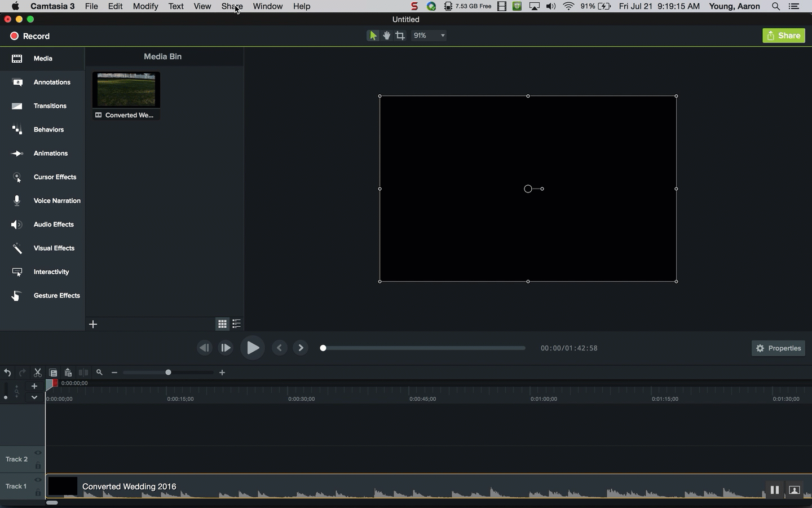The image size is (812, 508).
Task: Open the Properties panel button
Action: click(778, 348)
